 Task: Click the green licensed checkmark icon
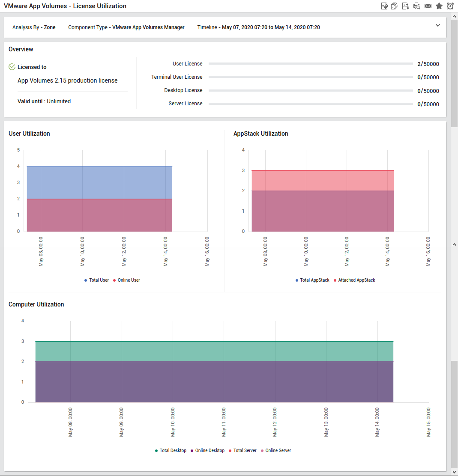(x=12, y=67)
